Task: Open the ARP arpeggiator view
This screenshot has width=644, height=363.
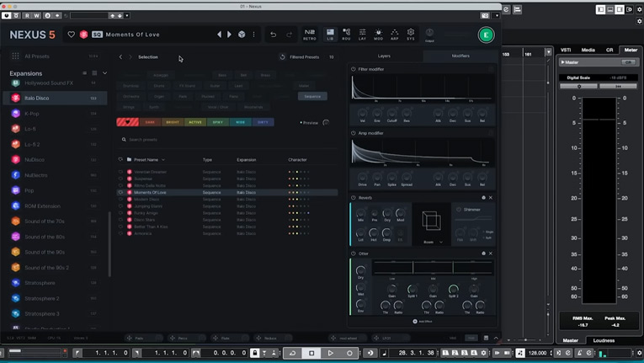Action: coord(394,35)
